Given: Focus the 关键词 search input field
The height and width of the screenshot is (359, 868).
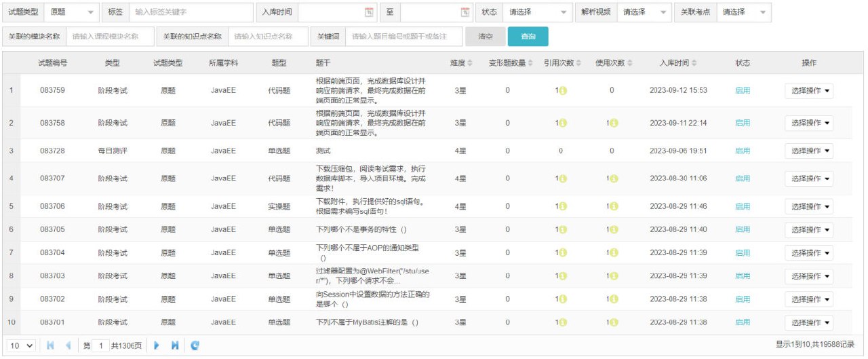Looking at the screenshot, I should [x=404, y=36].
